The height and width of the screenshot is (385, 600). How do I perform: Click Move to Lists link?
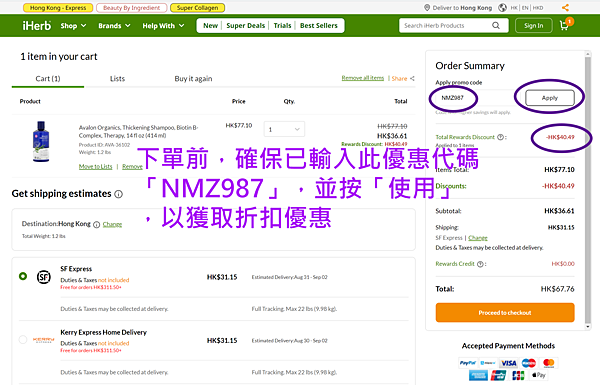(95, 166)
